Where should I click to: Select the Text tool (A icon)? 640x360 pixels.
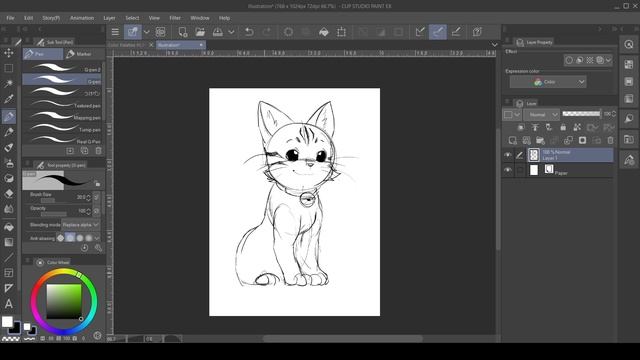click(x=9, y=304)
